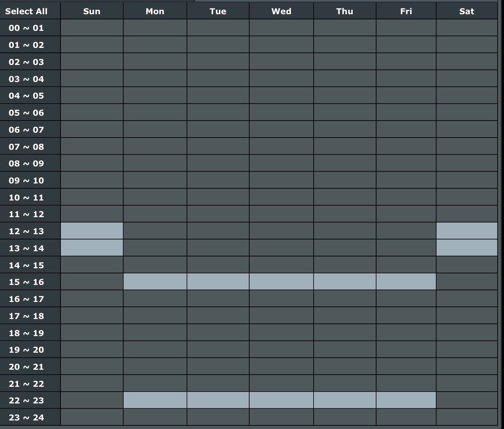Click the 08 ~ 09 row label
The image size is (504, 429).
[26, 164]
